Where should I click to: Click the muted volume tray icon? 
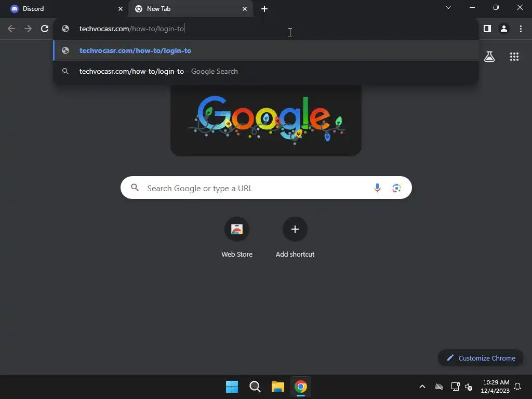(x=469, y=387)
